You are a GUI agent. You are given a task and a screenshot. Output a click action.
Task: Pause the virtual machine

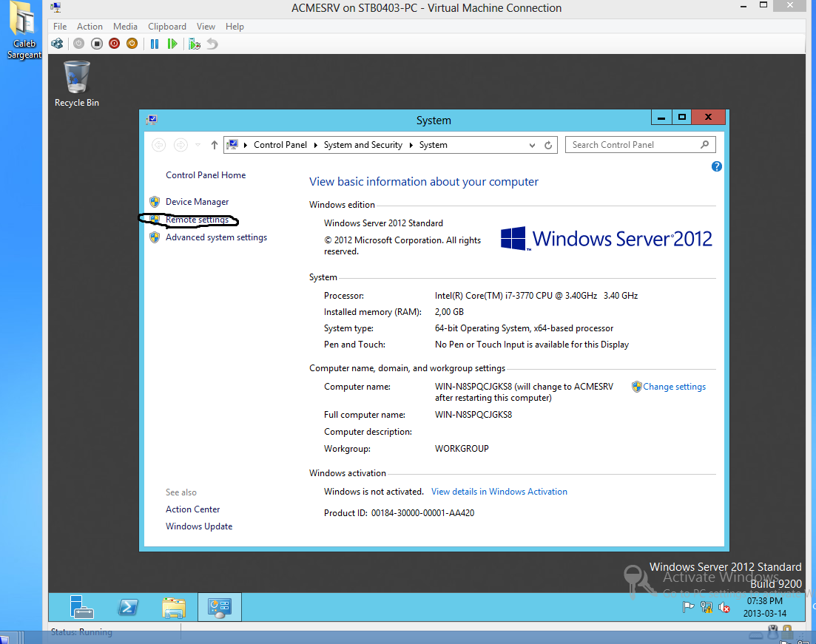pos(155,44)
